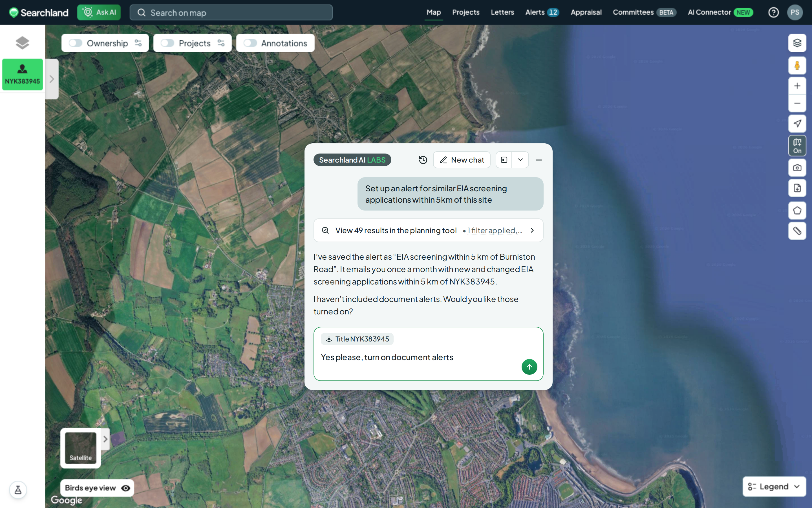The height and width of the screenshot is (508, 812).
Task: Open the Projects tab in top navigation
Action: pos(466,12)
